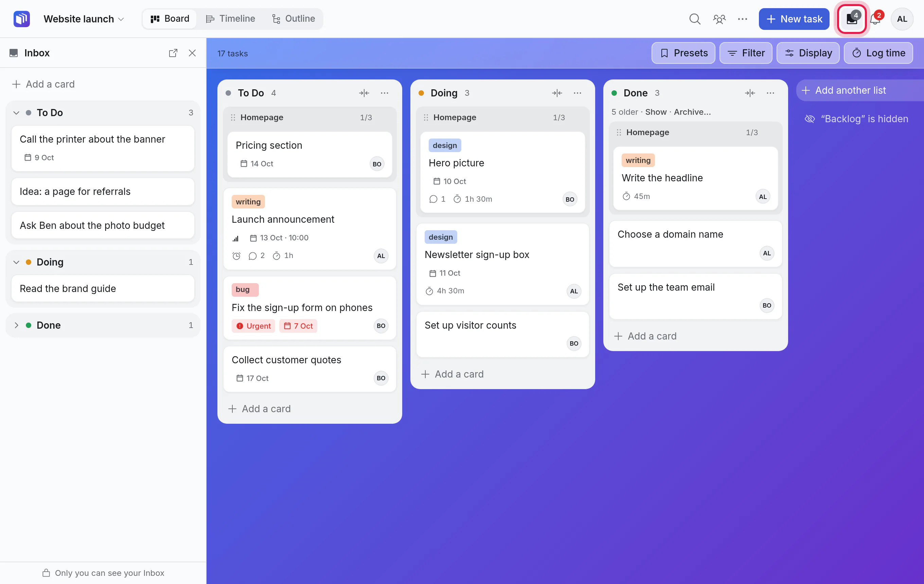Switch to the Board view tab
Screen dimensions: 924x584
point(170,19)
